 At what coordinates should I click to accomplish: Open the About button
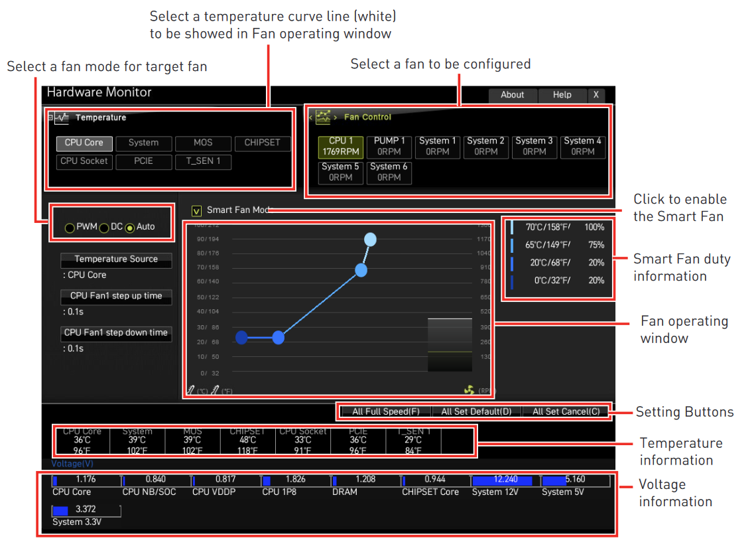pos(513,95)
